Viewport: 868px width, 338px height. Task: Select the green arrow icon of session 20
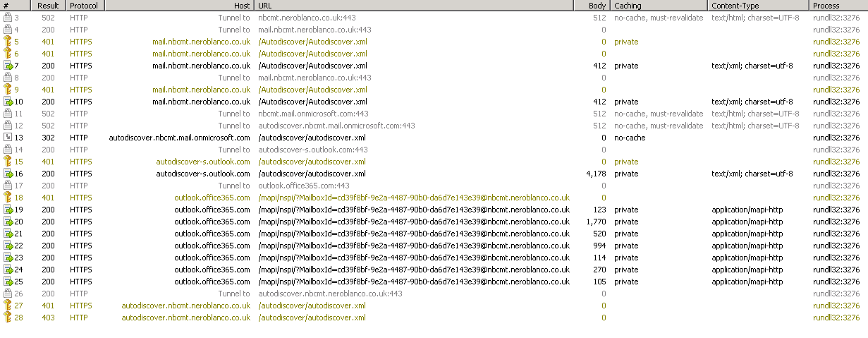8,222
